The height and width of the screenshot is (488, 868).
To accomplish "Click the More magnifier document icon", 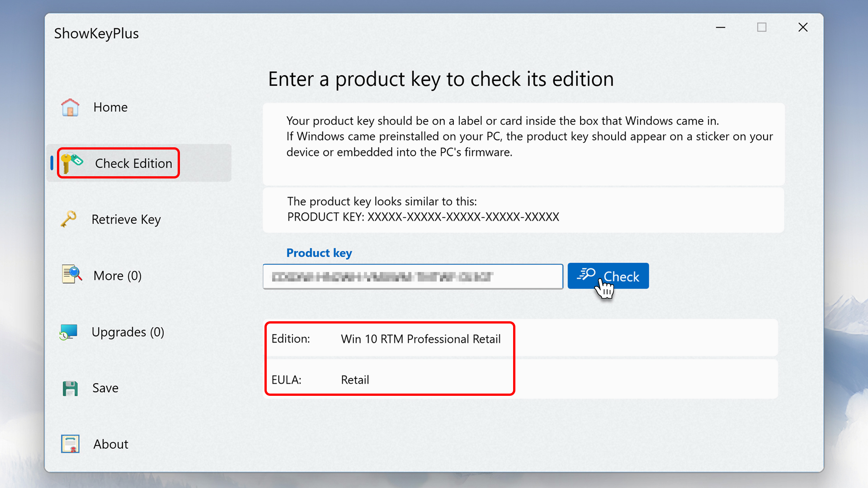I will (x=71, y=275).
